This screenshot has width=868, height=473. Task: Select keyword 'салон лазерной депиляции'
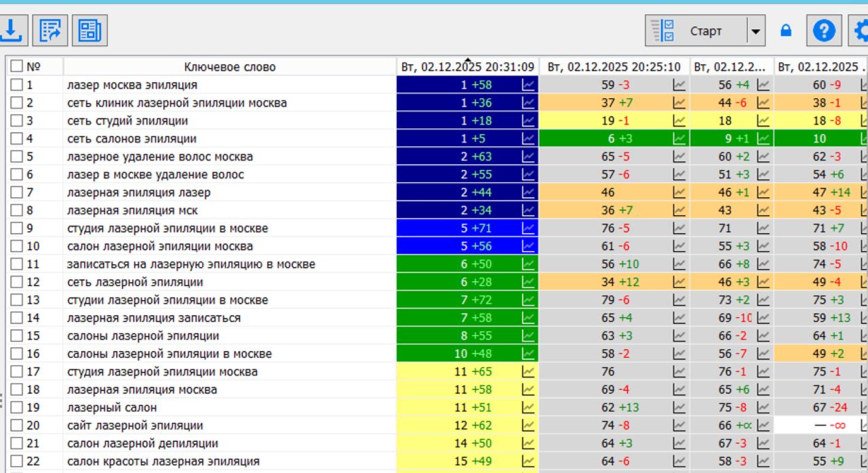[x=142, y=444]
